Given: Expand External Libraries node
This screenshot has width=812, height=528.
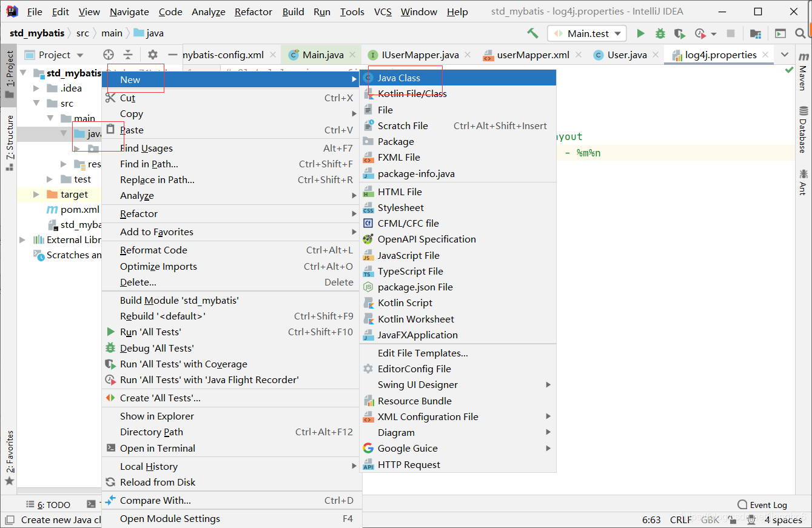Looking at the screenshot, I should [x=22, y=240].
